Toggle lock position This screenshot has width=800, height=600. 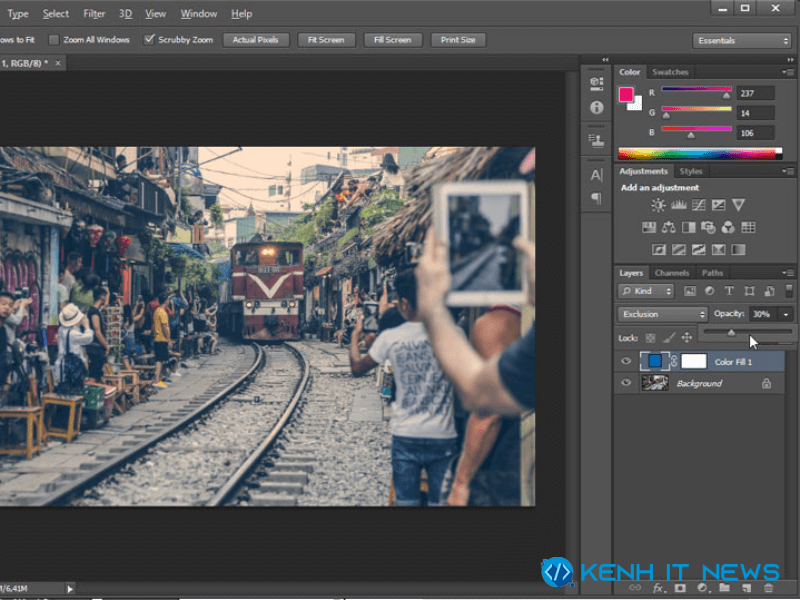tap(687, 338)
